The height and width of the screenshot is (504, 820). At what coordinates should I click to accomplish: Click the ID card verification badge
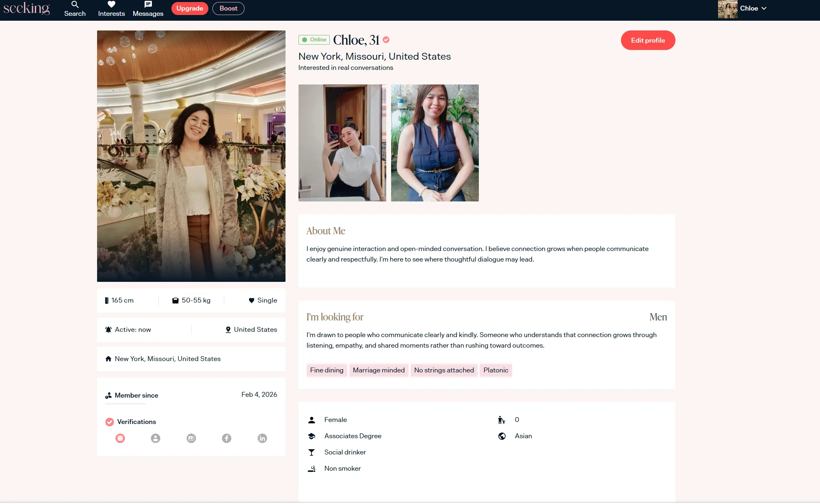(191, 438)
